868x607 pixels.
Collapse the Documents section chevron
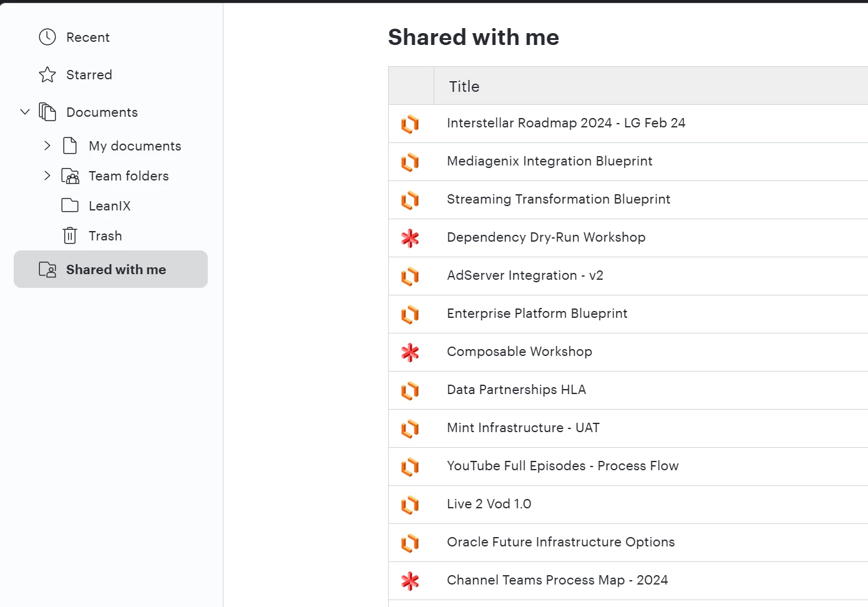click(x=25, y=112)
